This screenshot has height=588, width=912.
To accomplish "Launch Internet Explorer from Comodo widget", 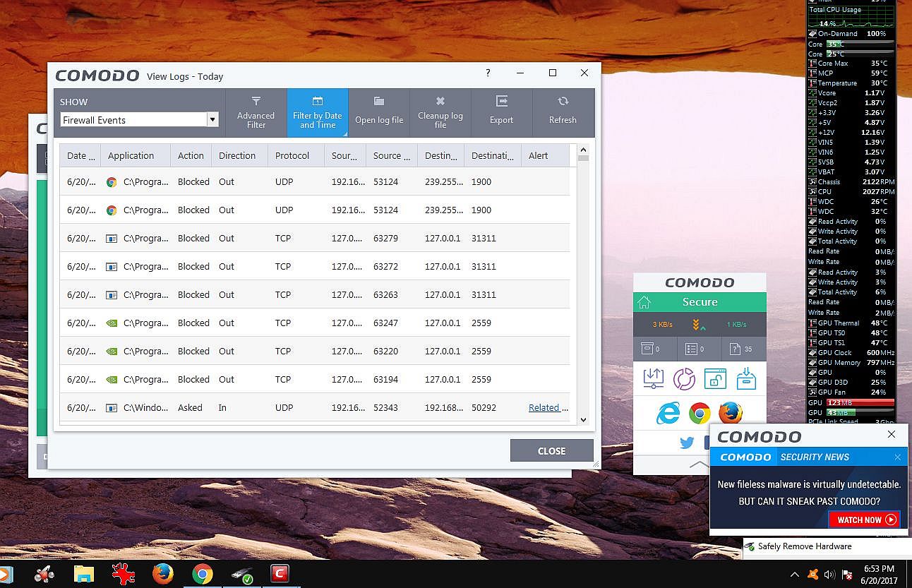I will (x=668, y=413).
